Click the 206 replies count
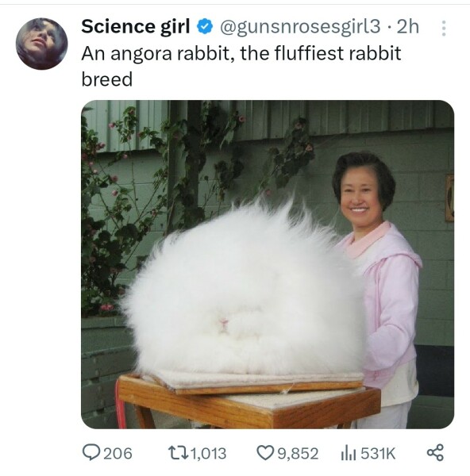The width and height of the screenshot is (470, 476). 118,454
